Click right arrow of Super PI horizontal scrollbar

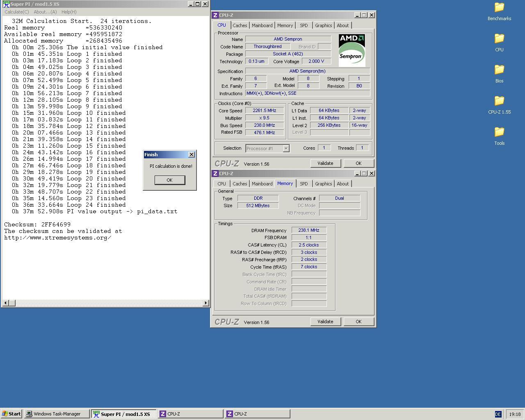[x=206, y=303]
